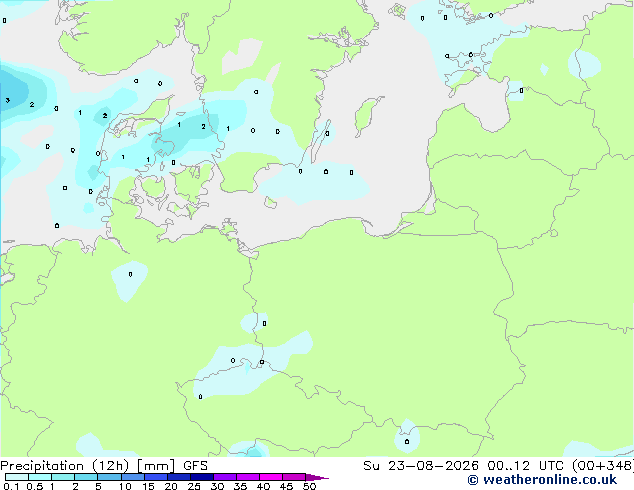634x490 pixels.
Task: Click the '45' legend scale label
Action: (x=286, y=486)
